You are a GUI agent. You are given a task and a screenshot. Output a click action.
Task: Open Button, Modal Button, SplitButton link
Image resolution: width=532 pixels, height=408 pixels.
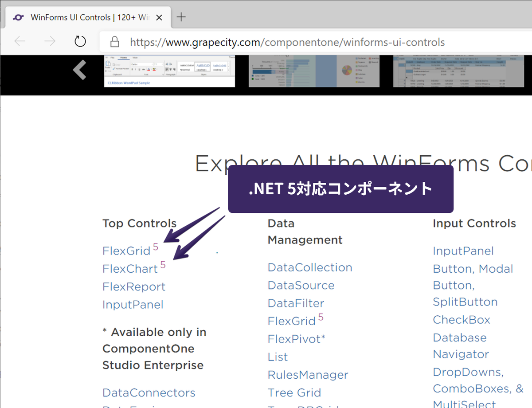coord(473,285)
